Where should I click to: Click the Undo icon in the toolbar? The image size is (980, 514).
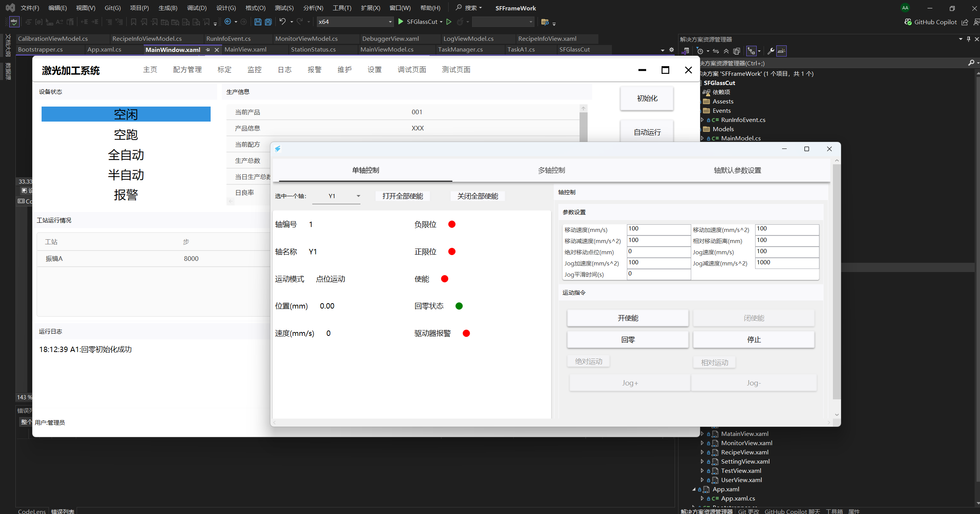click(x=283, y=22)
